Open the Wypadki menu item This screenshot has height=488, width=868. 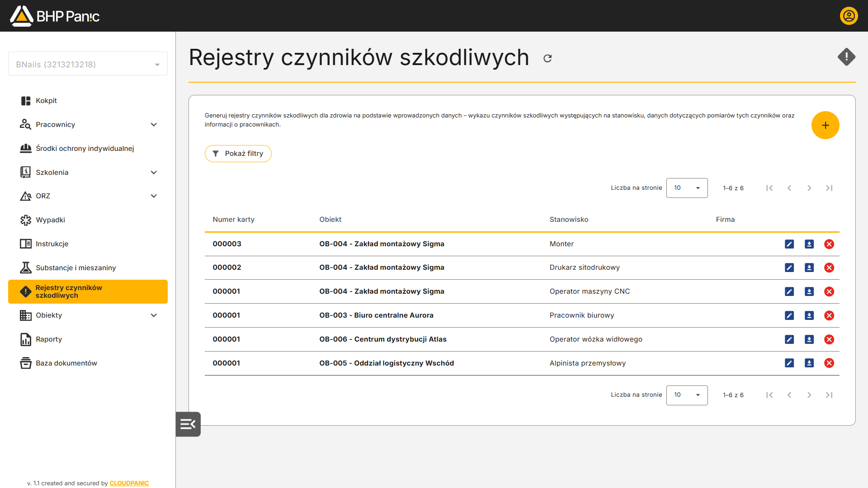pyautogui.click(x=88, y=220)
